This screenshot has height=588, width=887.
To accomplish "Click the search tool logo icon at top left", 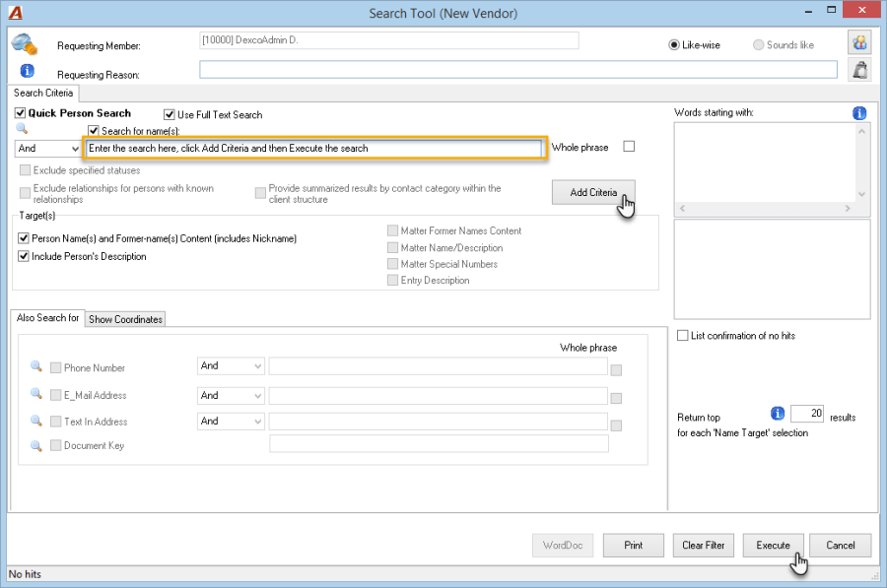I will pos(25,44).
